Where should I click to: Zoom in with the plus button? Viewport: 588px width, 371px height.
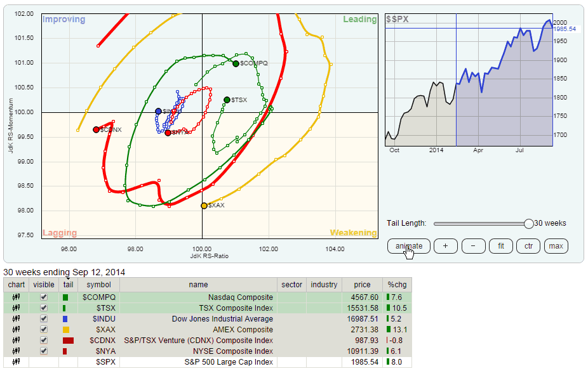pyautogui.click(x=446, y=246)
